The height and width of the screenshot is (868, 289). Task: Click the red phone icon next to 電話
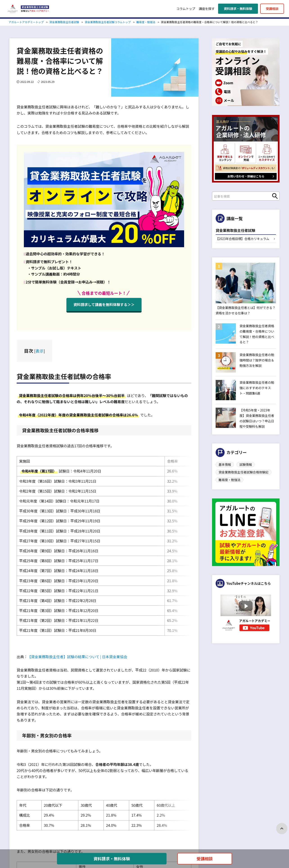click(219, 92)
